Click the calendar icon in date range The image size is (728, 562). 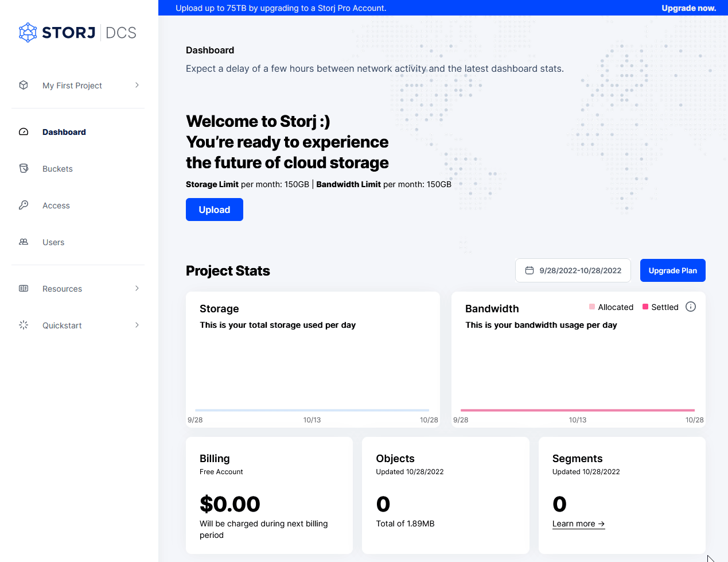pyautogui.click(x=530, y=270)
